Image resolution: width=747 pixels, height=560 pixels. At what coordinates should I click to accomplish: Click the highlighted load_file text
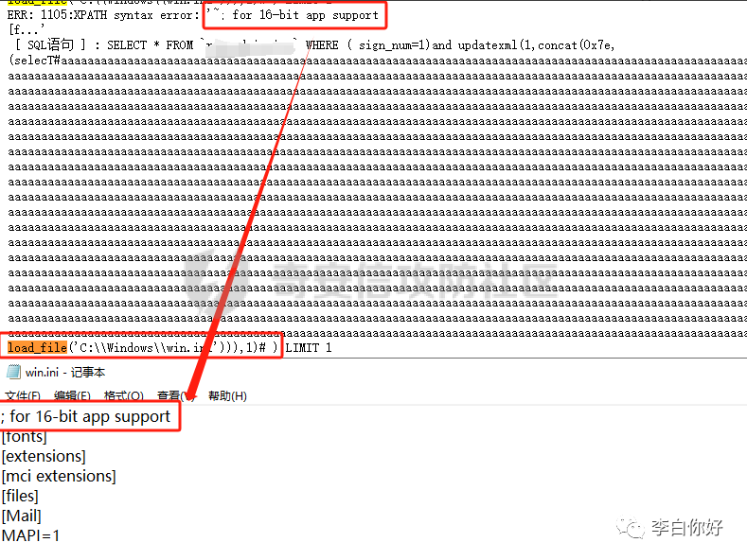[37, 347]
